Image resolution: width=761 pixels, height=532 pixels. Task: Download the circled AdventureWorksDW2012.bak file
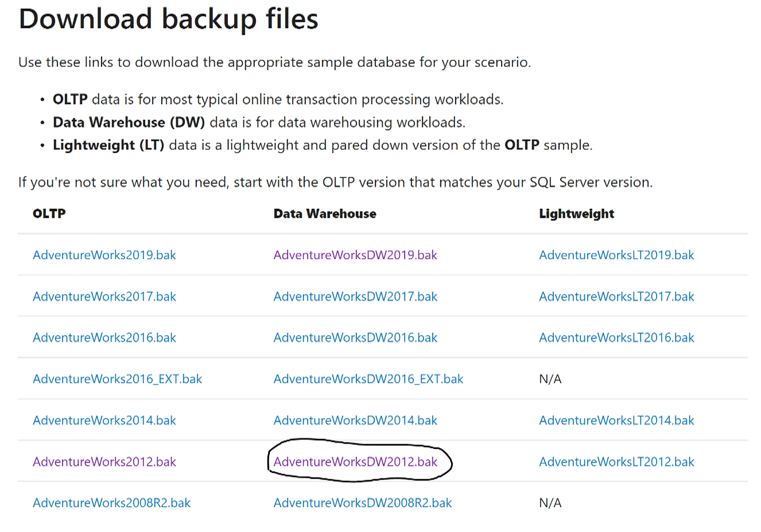pos(355,461)
